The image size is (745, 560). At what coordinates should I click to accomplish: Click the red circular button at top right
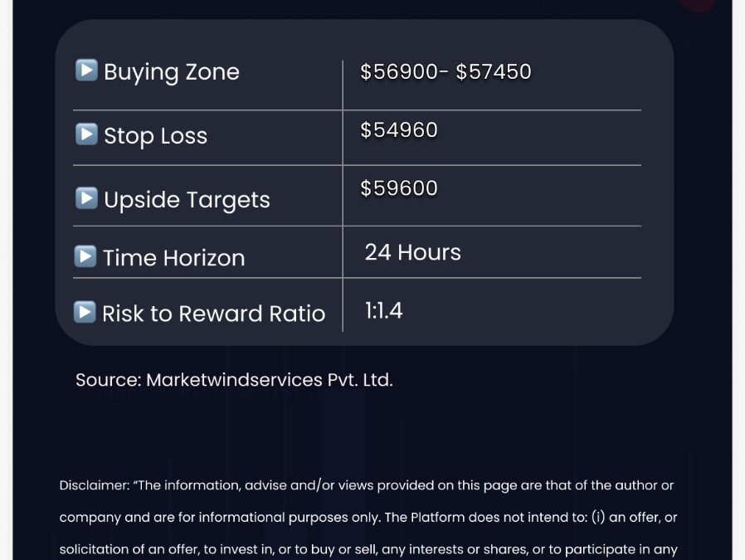click(697, 5)
